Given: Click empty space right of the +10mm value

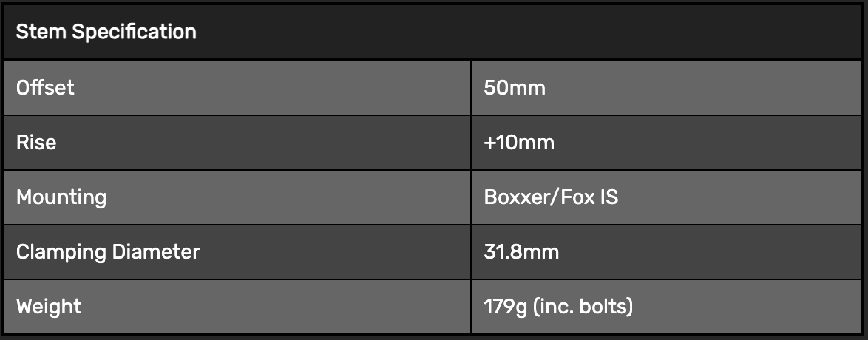Looking at the screenshot, I should 702,143.
